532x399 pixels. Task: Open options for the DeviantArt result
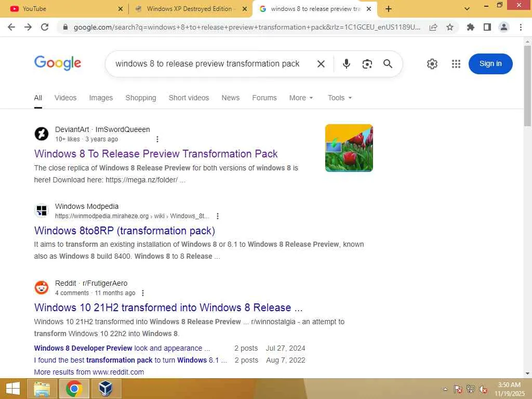tap(157, 139)
